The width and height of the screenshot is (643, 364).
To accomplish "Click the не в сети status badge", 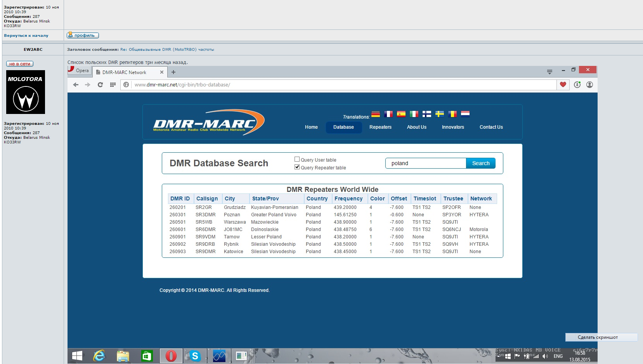I will coord(20,64).
